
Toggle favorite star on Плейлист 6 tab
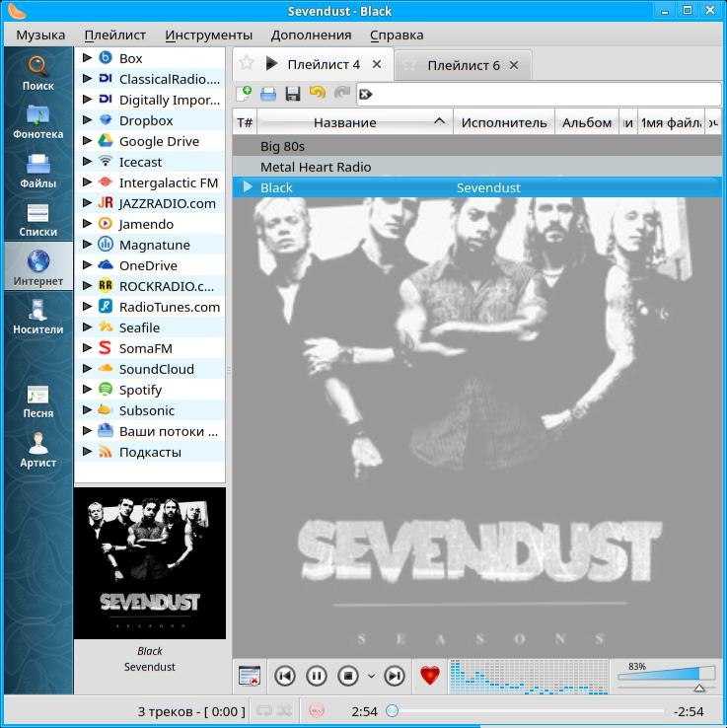click(408, 65)
